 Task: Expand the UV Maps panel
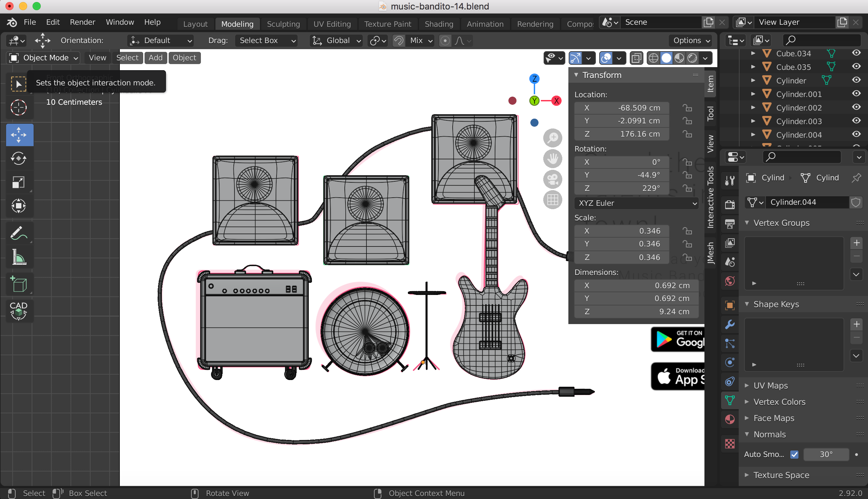[770, 385]
